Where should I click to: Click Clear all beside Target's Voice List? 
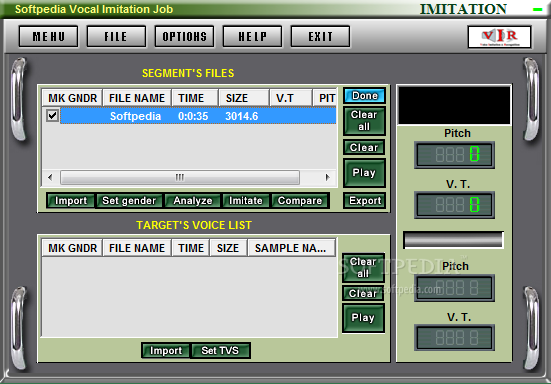[x=363, y=268]
